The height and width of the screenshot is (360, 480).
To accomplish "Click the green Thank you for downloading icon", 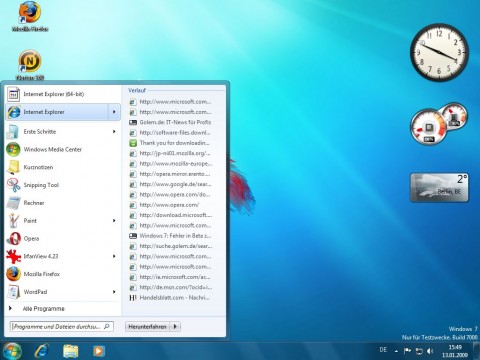I will [x=133, y=143].
